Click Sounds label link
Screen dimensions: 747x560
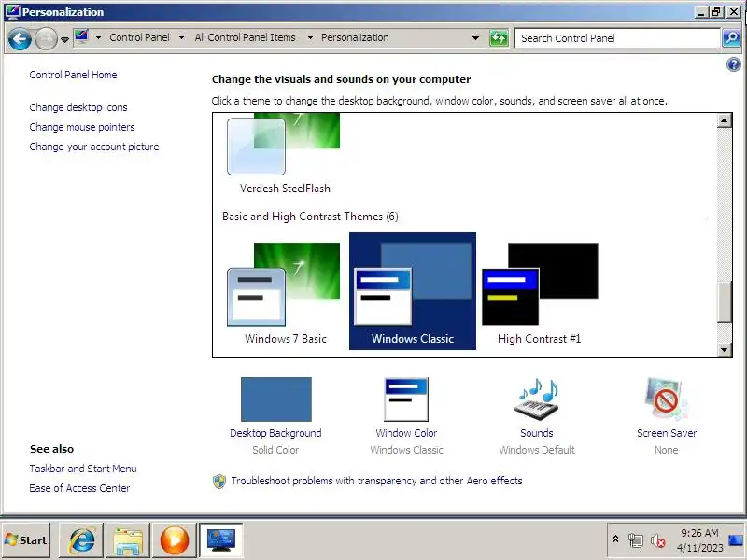click(x=537, y=433)
